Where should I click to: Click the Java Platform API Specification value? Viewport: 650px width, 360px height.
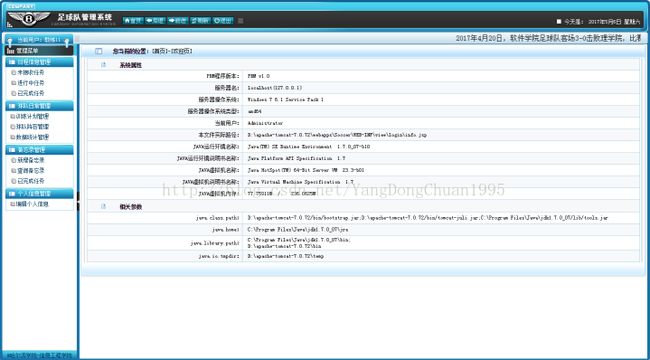296,158
